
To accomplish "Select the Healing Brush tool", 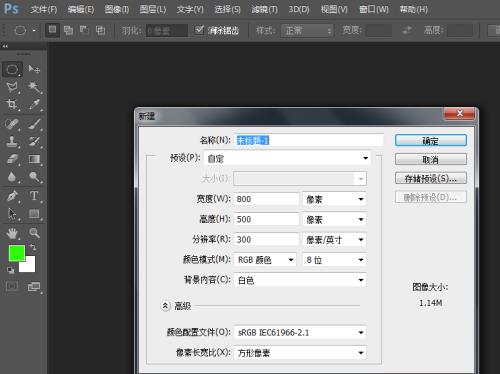I will 12,124.
